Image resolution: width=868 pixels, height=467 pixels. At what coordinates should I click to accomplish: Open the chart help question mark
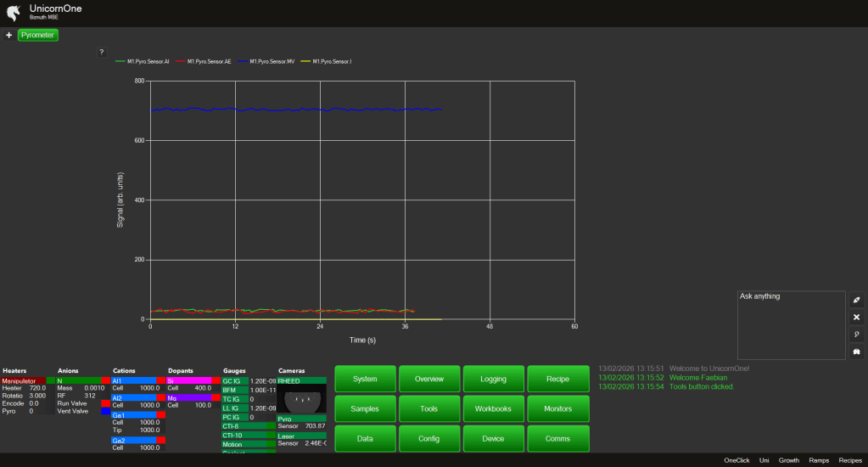point(101,53)
